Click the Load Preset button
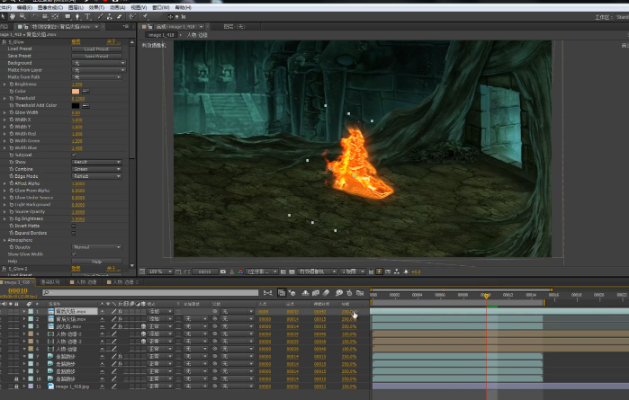 [x=96, y=48]
